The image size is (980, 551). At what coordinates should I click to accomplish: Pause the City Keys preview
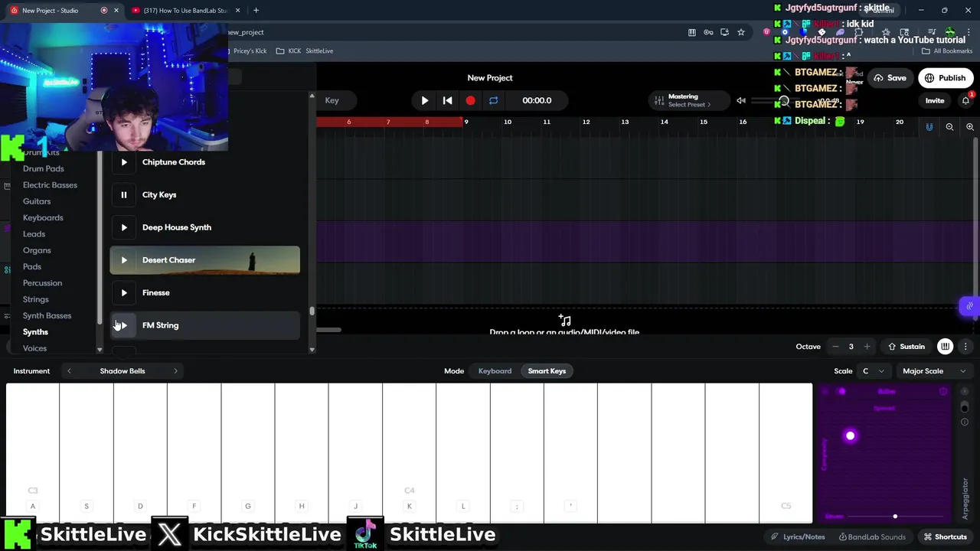pos(124,194)
